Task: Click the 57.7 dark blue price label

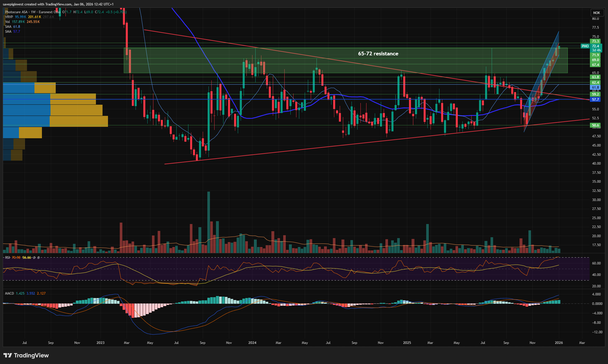Action: 595,100
